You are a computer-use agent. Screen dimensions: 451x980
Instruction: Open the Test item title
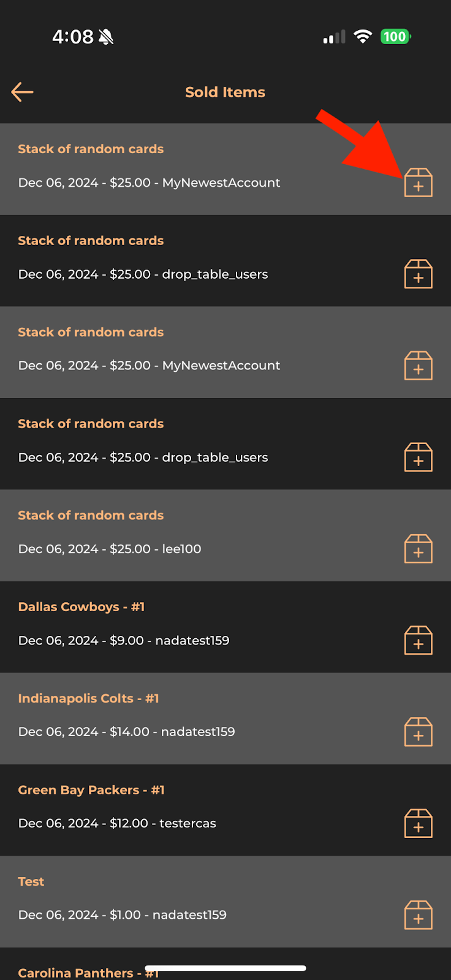(x=31, y=881)
